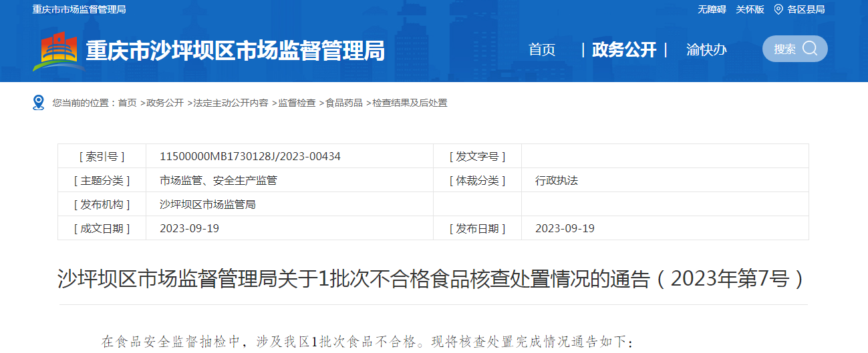Click the 市场监管、安全生产监管 value

click(219, 180)
